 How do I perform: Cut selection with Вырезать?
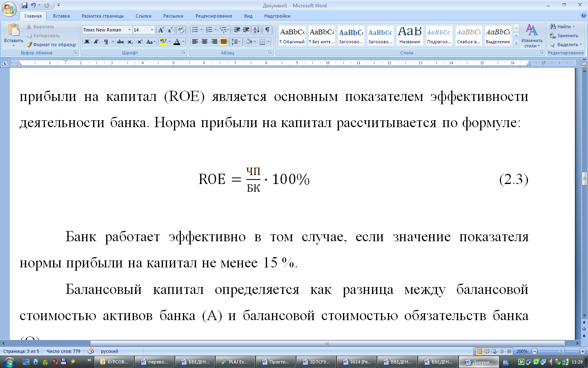(x=40, y=27)
